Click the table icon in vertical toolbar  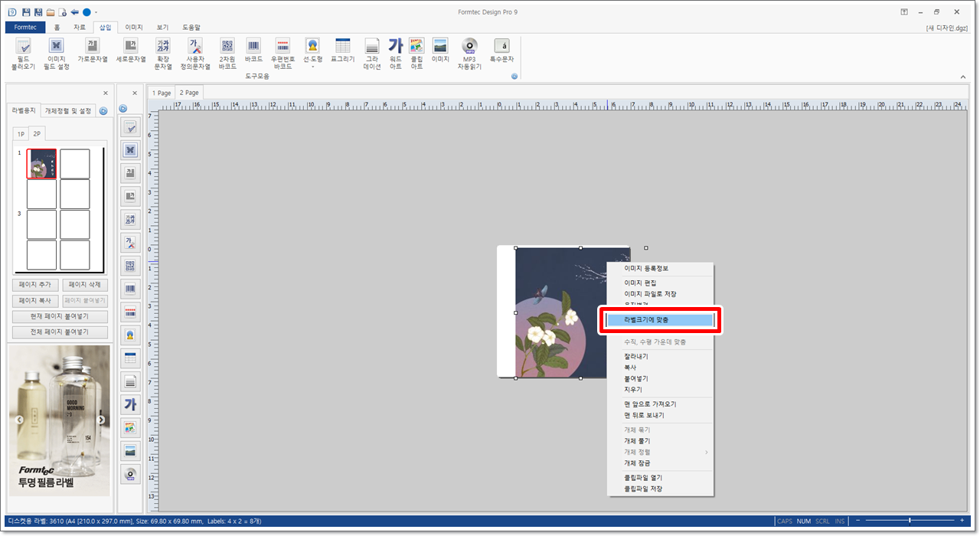[130, 358]
